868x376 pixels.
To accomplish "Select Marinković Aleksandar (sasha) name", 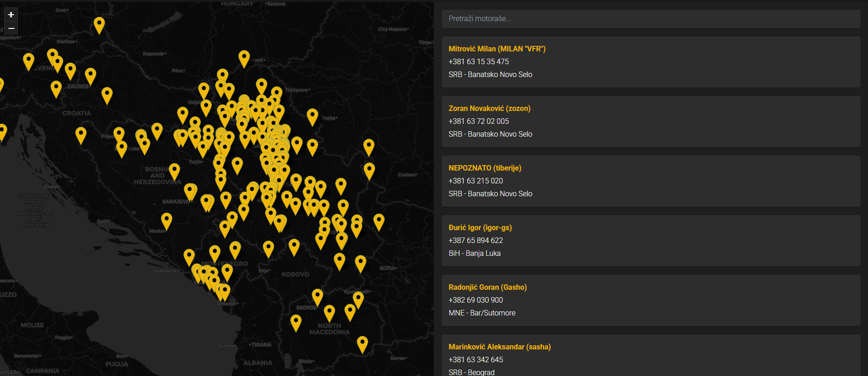I will pos(499,347).
